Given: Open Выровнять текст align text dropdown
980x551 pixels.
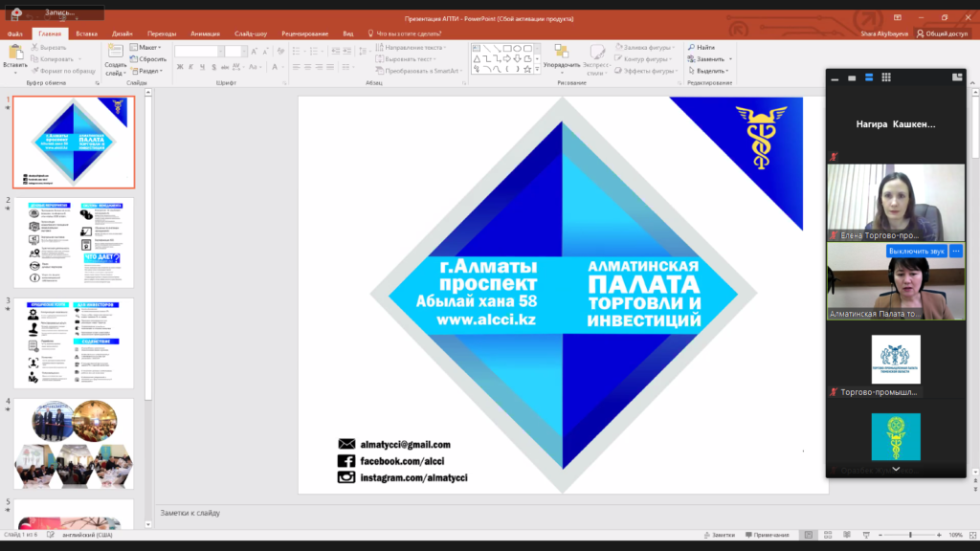Looking at the screenshot, I should pyautogui.click(x=406, y=59).
